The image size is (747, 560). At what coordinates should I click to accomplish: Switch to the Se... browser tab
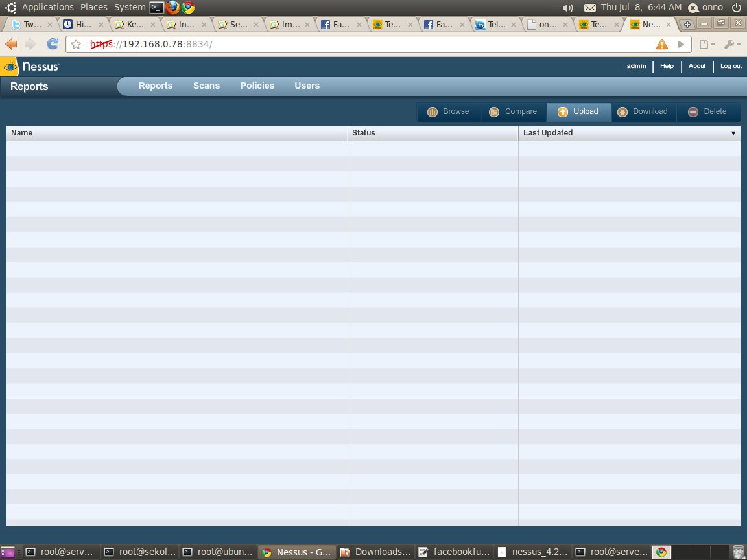pos(238,24)
